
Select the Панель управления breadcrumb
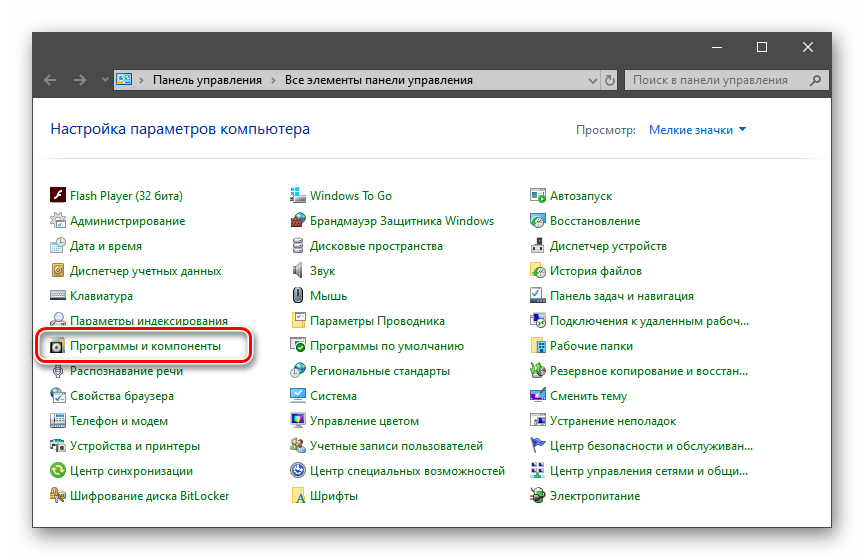pyautogui.click(x=207, y=80)
